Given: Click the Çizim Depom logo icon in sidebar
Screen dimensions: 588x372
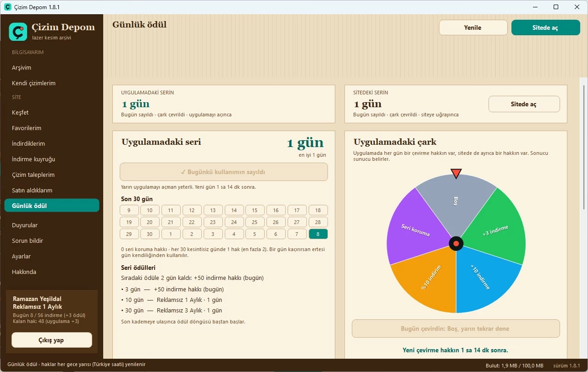Looking at the screenshot, I should (18, 32).
